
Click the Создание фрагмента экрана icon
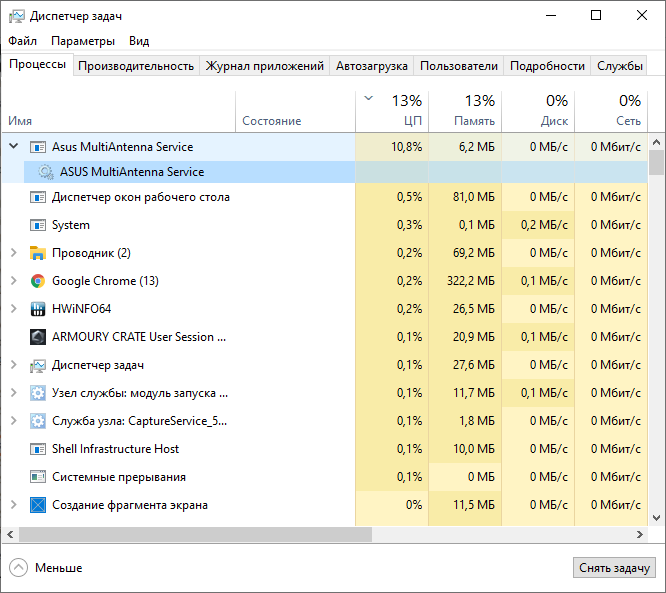click(x=38, y=505)
